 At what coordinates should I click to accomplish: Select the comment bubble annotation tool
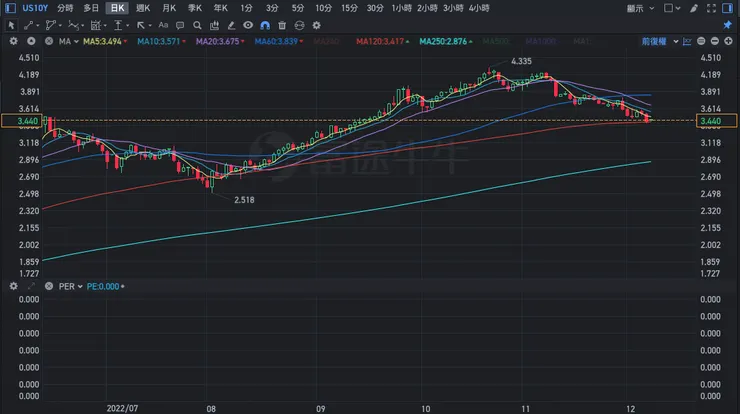[180, 25]
